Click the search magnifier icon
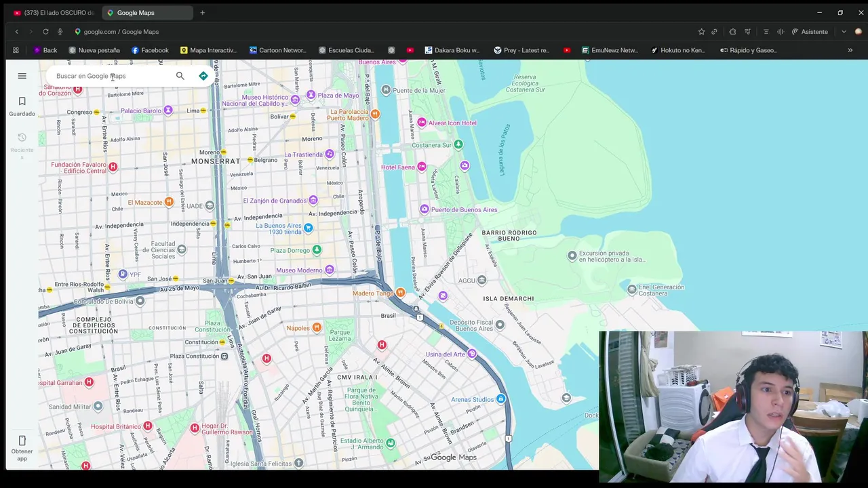This screenshot has width=868, height=488. (x=180, y=76)
